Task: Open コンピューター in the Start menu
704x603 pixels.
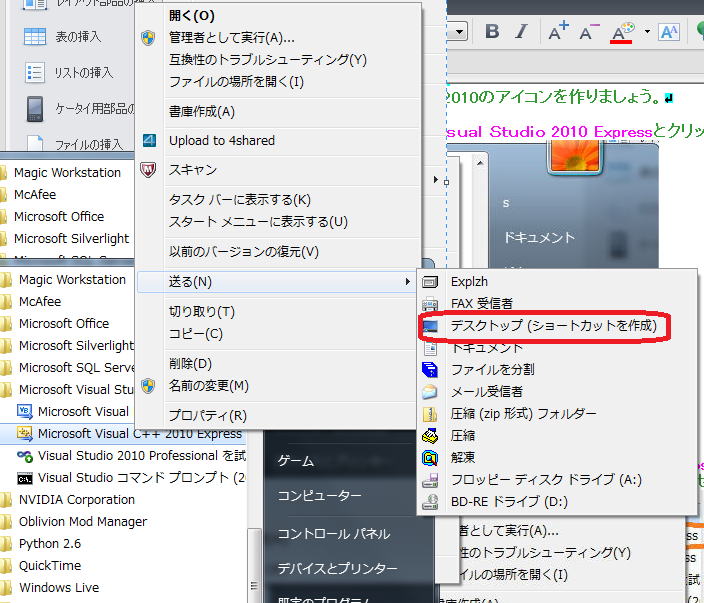Action: (320, 496)
